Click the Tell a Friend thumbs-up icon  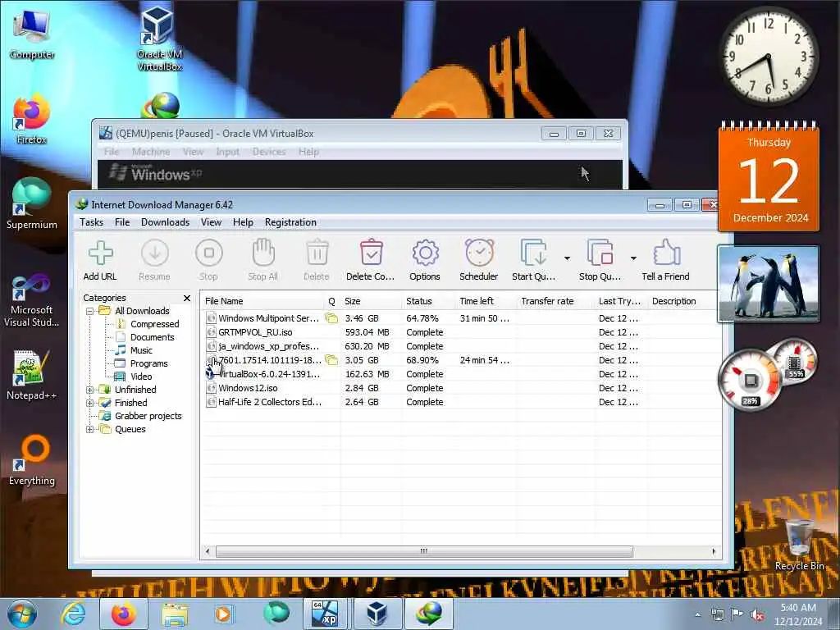pyautogui.click(x=666, y=253)
